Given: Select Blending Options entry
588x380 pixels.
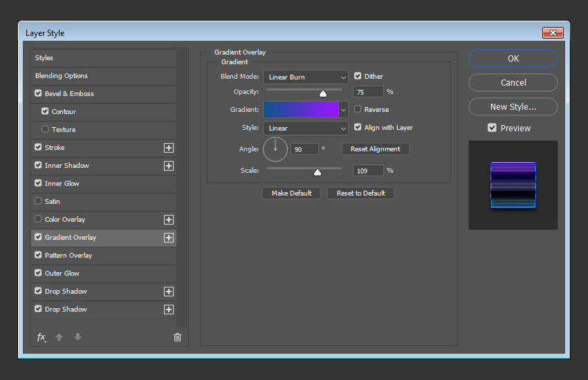Looking at the screenshot, I should point(103,76).
